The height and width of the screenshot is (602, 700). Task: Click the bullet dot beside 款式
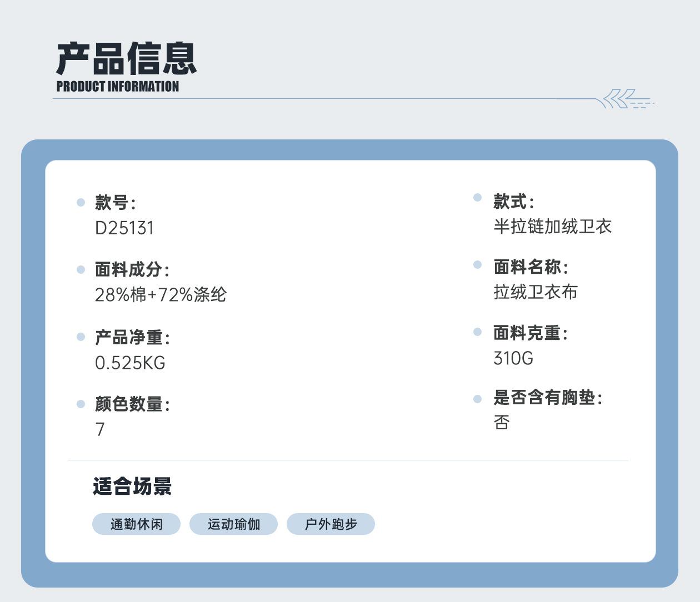(x=477, y=198)
